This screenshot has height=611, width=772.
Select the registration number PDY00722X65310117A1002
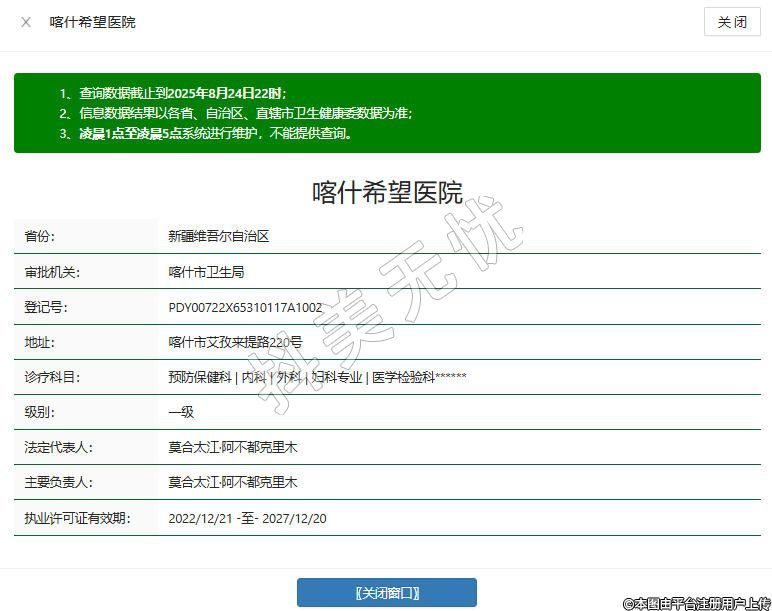245,307
